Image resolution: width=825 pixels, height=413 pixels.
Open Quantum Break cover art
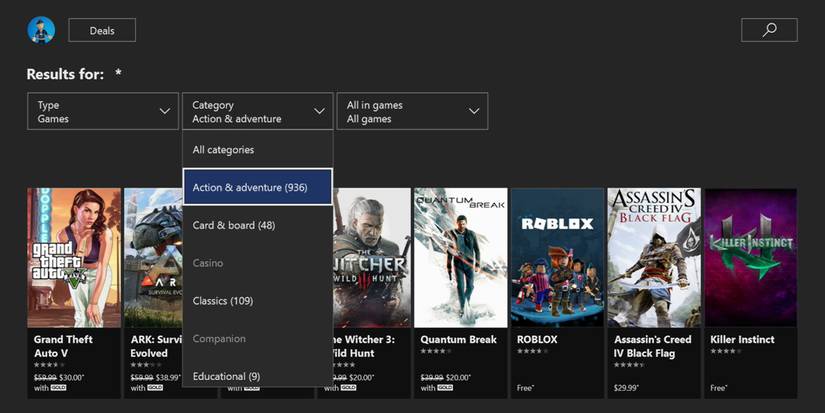coord(461,258)
